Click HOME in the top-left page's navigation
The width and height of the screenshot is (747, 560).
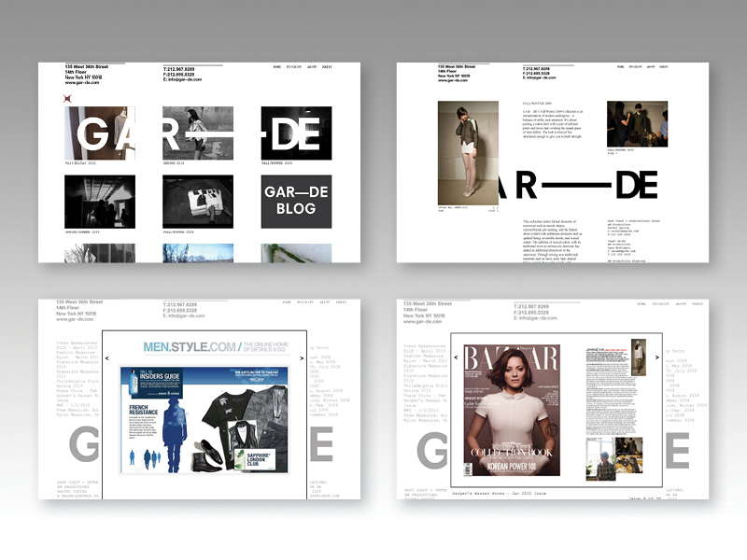(276, 68)
